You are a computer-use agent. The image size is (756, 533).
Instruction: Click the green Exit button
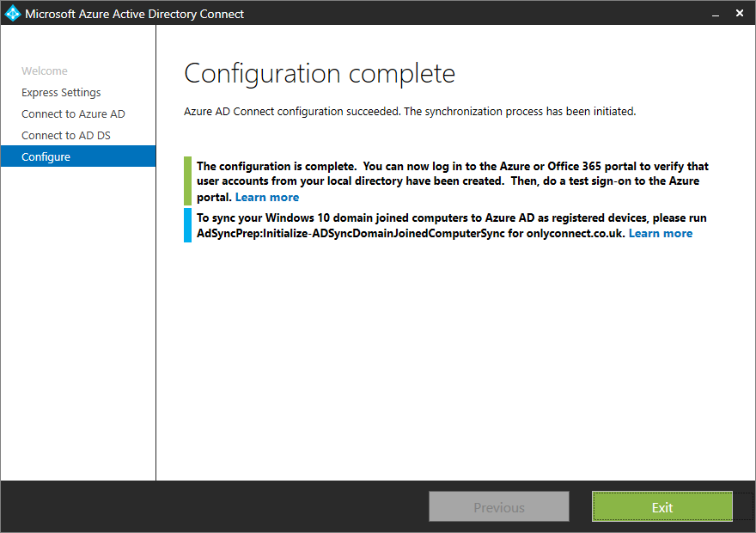[x=662, y=506]
